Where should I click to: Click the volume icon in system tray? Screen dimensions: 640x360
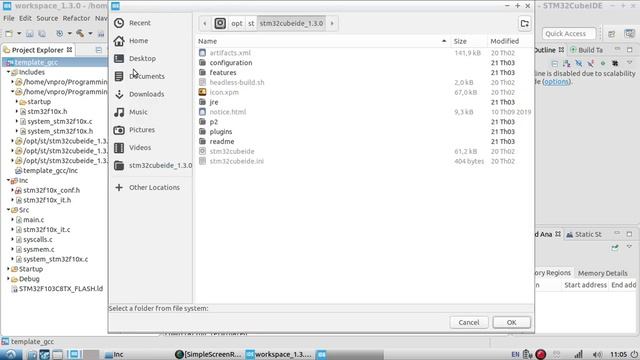597,354
